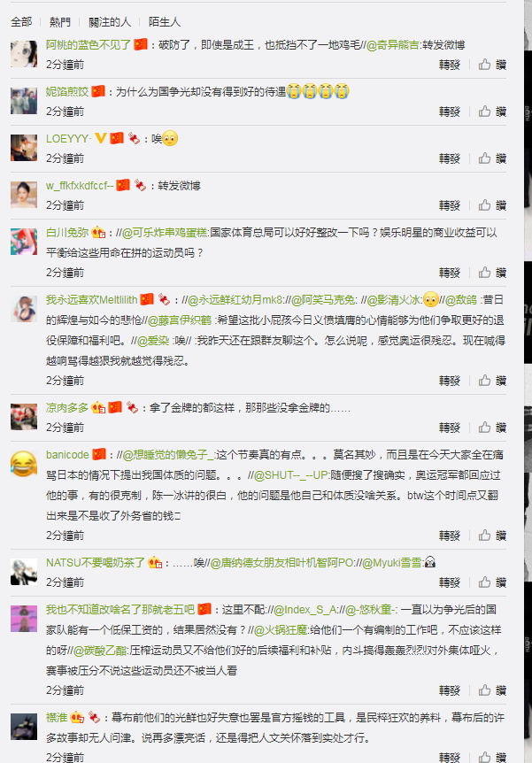Open the @SHUT--_--UP mention link
Screen dimensions: 532x763
[291, 475]
